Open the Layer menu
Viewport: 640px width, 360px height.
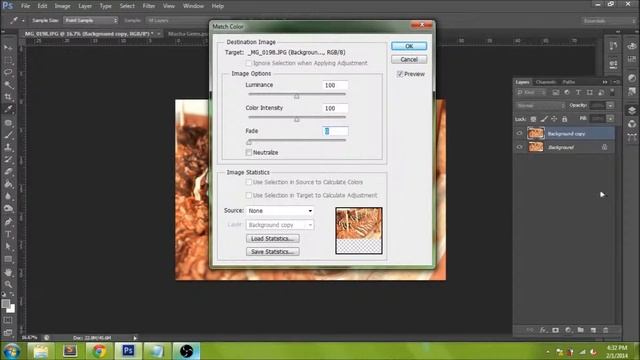click(85, 6)
